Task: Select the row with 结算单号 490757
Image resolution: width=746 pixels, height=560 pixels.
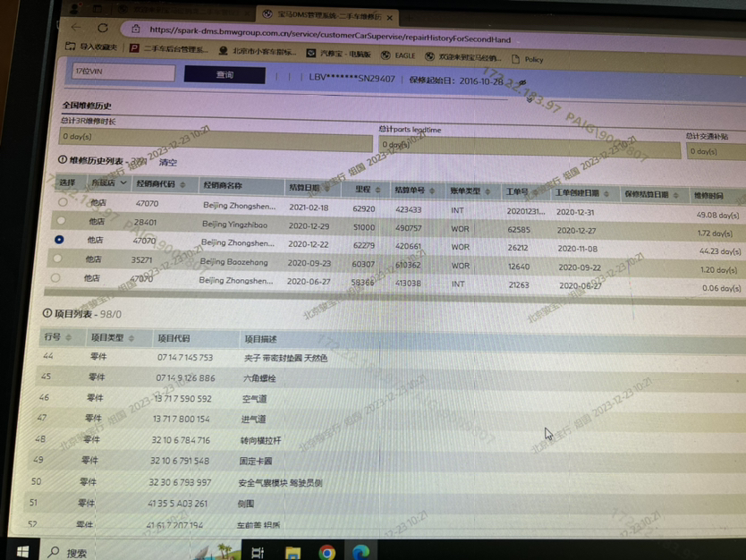Action: (61, 221)
